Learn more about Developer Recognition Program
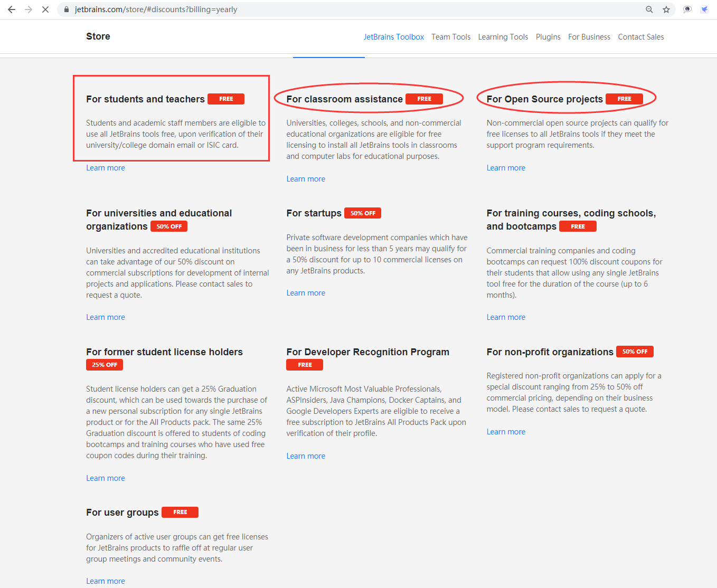The width and height of the screenshot is (717, 588). click(306, 456)
